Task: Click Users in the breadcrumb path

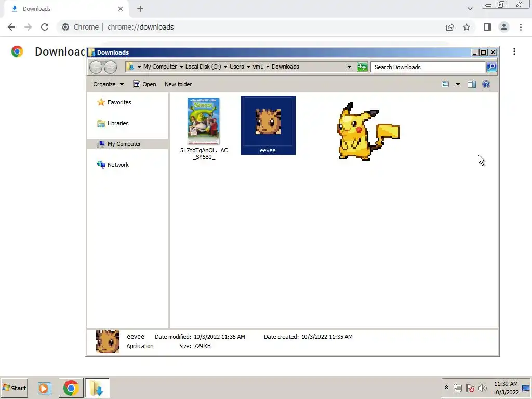Action: (x=236, y=66)
